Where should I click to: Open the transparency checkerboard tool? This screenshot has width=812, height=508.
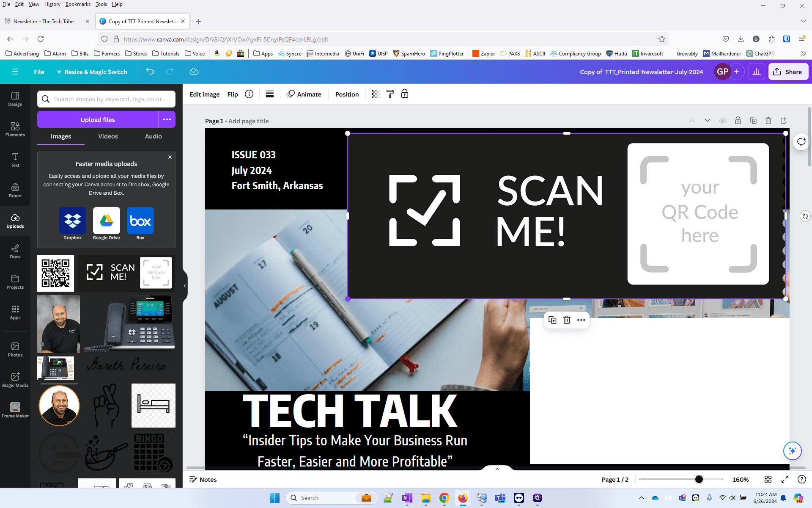point(376,94)
